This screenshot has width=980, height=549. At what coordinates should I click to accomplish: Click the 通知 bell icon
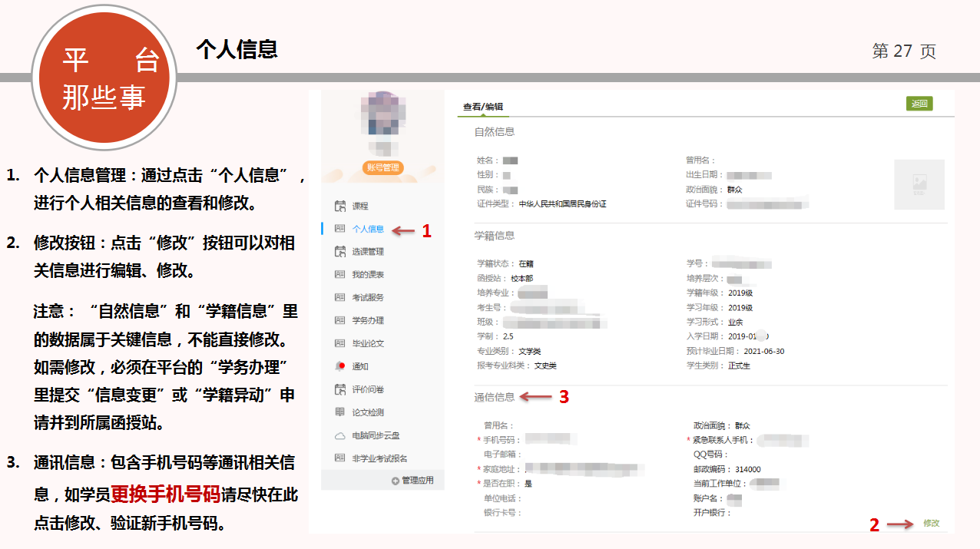[x=340, y=366]
